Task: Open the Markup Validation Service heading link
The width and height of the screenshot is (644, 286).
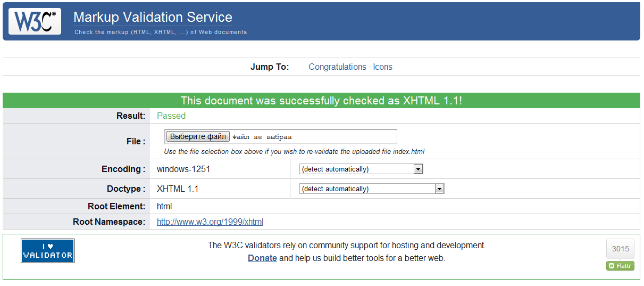Action: pyautogui.click(x=153, y=17)
